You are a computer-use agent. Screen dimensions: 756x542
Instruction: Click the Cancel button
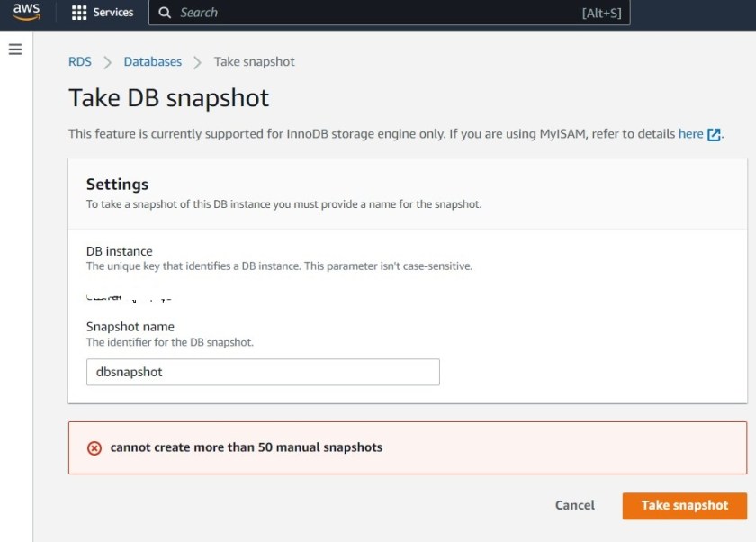[x=574, y=505]
